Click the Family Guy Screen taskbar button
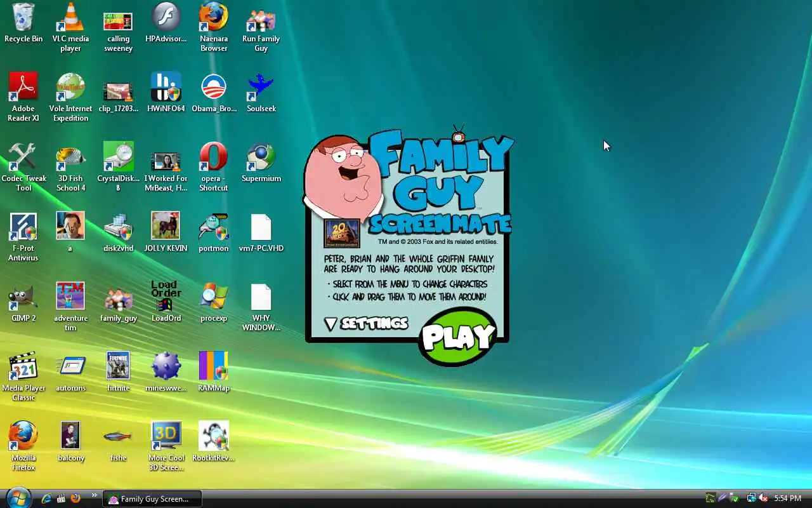 coord(152,498)
